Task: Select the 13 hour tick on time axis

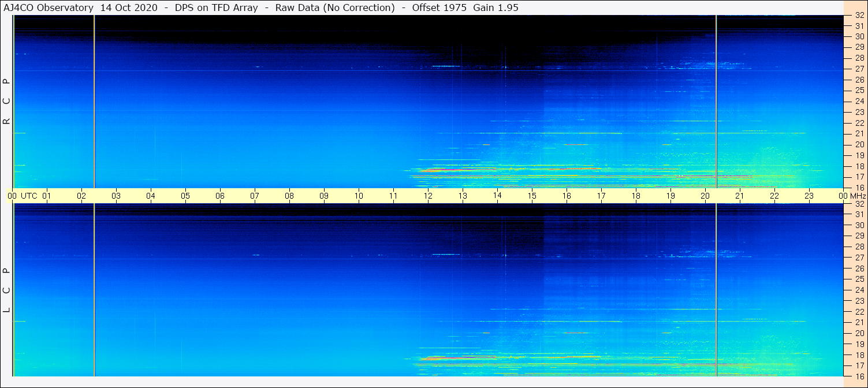Action: 463,196
